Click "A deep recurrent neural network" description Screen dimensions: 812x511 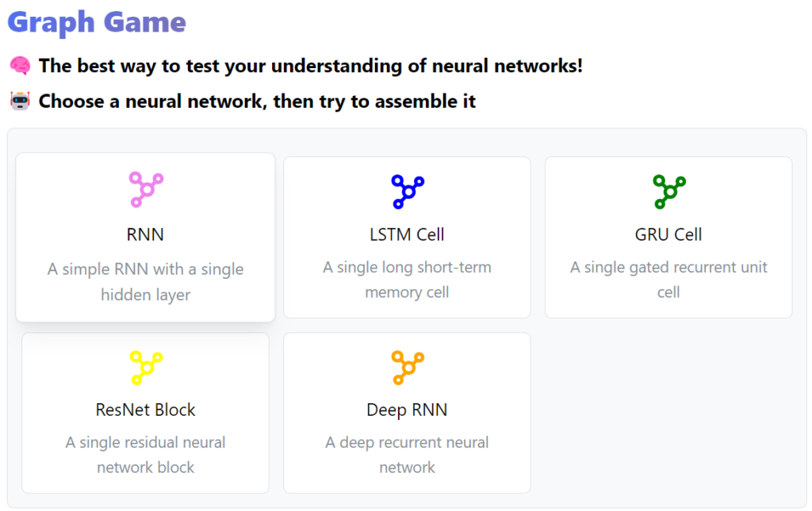pos(407,455)
